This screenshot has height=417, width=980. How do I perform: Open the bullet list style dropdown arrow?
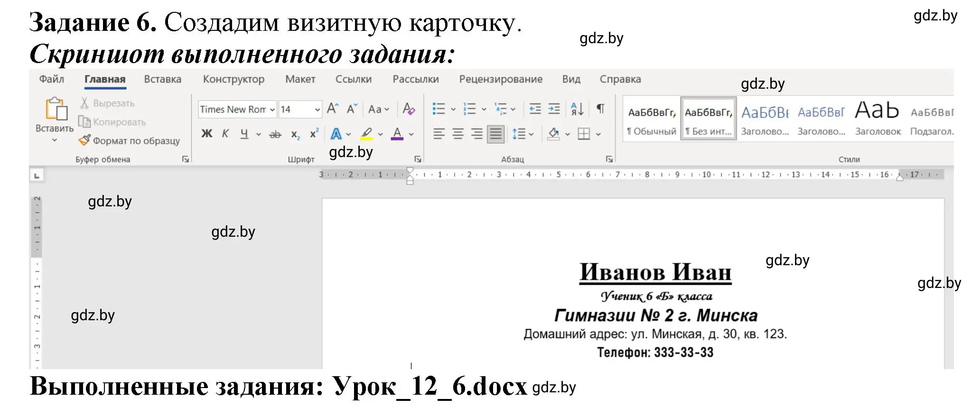[x=453, y=110]
